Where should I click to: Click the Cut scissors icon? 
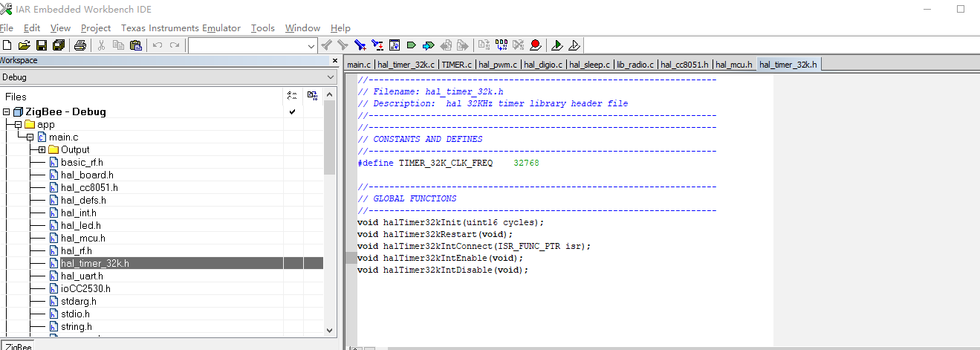102,45
